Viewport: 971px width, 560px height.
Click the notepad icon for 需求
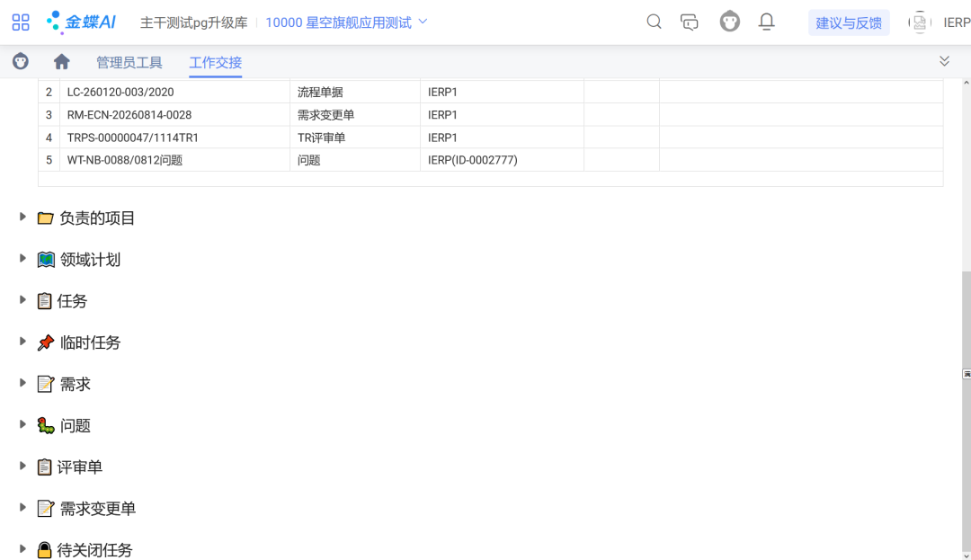46,384
